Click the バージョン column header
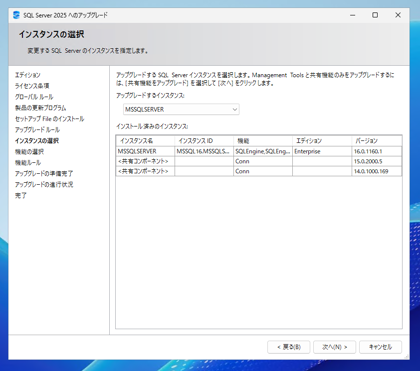The image size is (420, 371). 377,141
